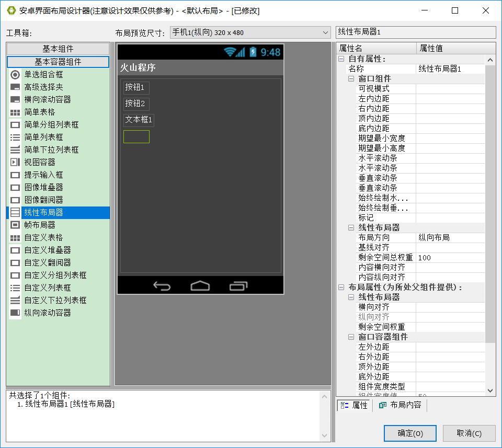Choose the 自定义列表框 list icon
Screen dimensions: 502x448
(x=15, y=288)
